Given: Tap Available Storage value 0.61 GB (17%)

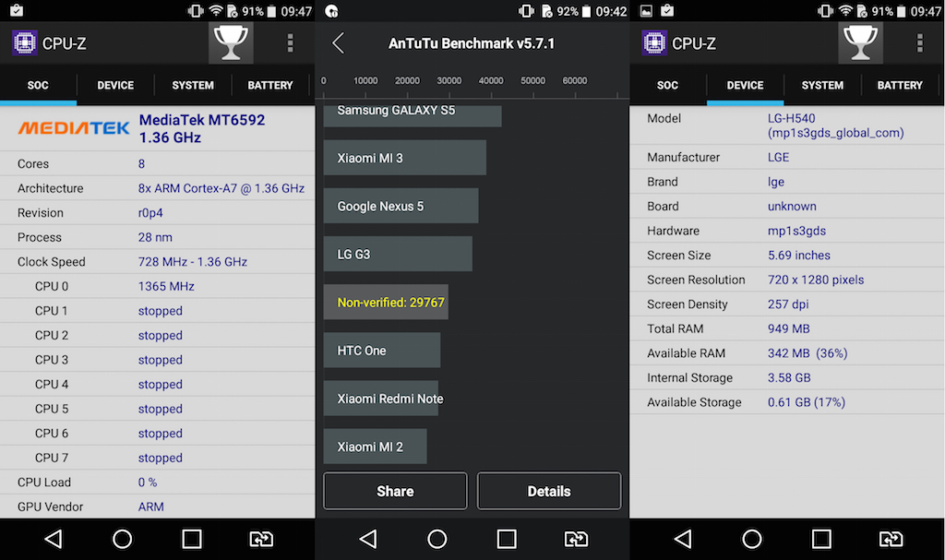Looking at the screenshot, I should (x=807, y=402).
